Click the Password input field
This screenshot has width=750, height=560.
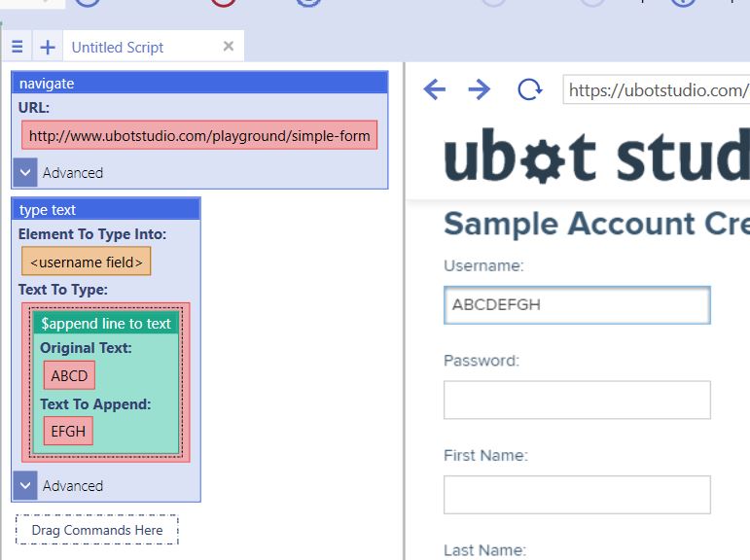[577, 400]
